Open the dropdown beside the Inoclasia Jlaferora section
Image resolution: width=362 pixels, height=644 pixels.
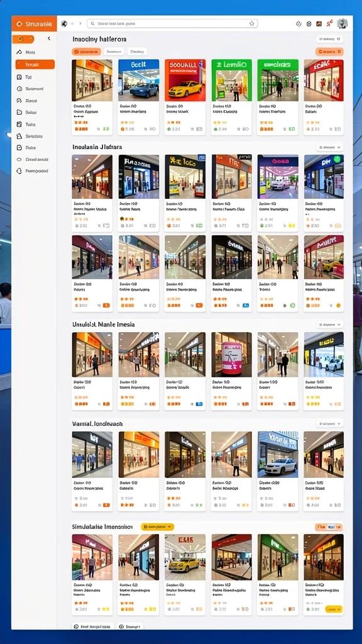click(329, 147)
